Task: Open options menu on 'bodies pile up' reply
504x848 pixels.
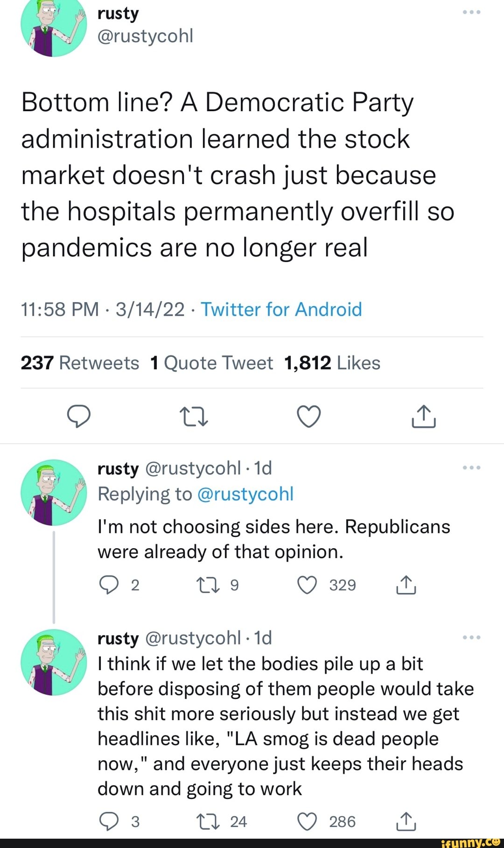Action: (x=471, y=637)
